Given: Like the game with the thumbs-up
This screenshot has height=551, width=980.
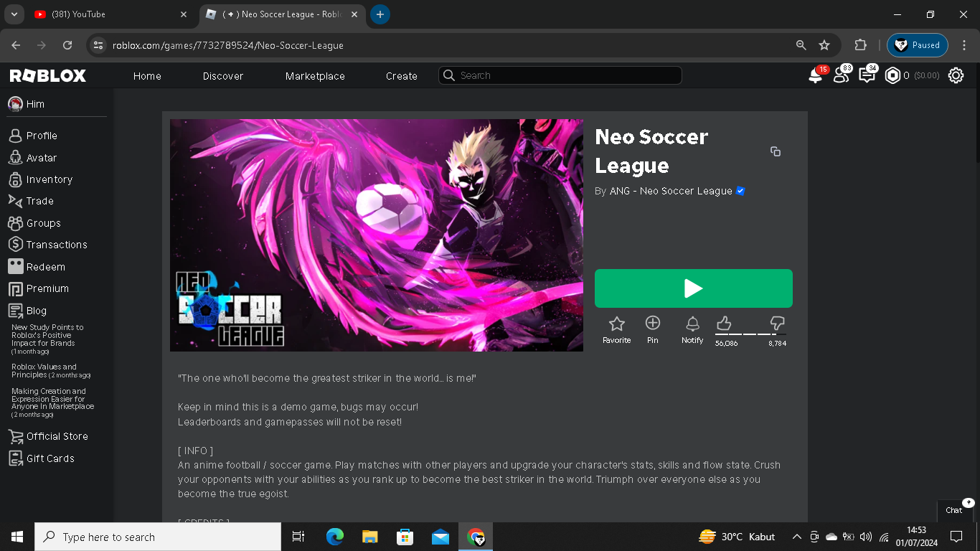Looking at the screenshot, I should [x=724, y=324].
